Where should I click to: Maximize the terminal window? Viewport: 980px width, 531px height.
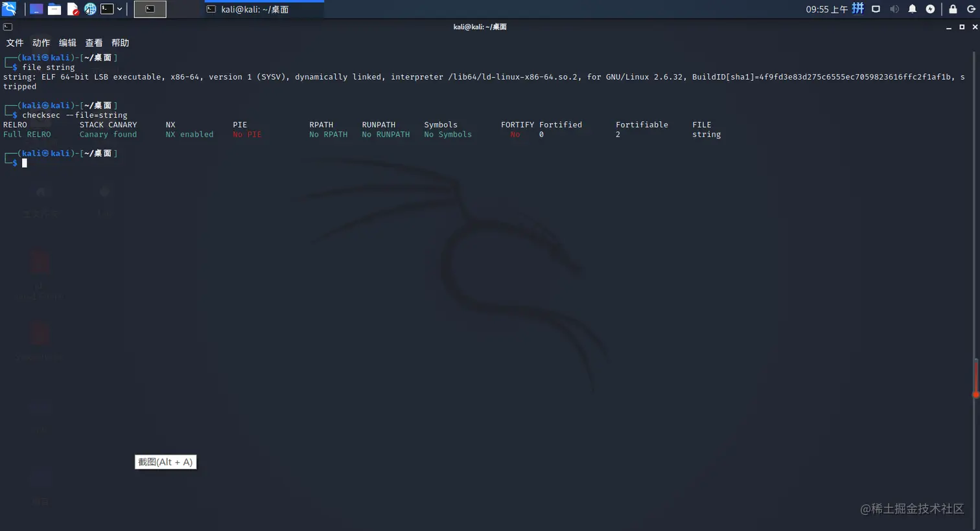[962, 27]
